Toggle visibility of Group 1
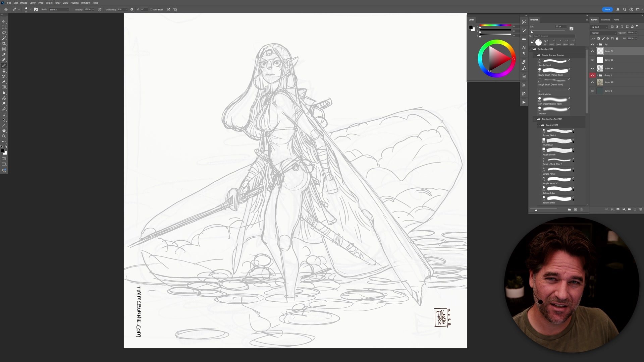This screenshot has width=644, height=362. 592,75
